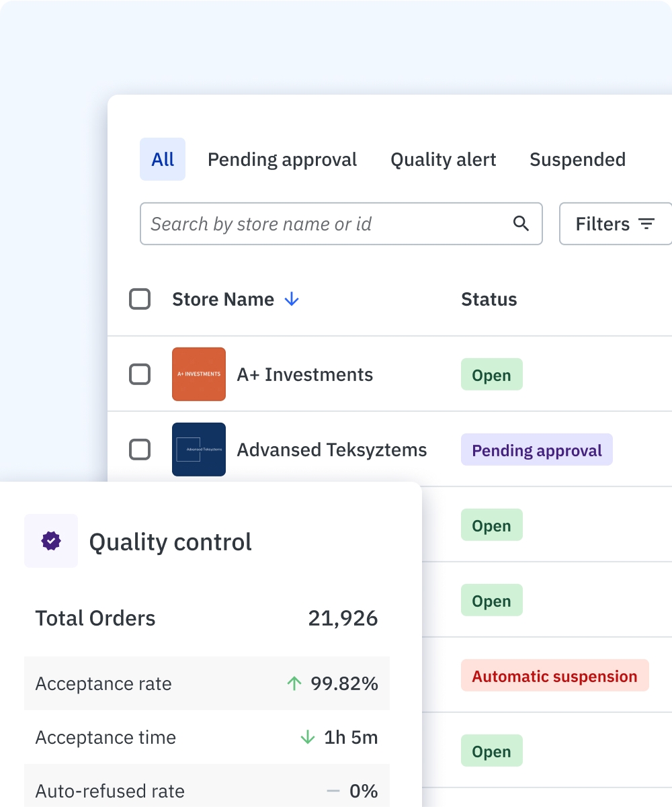Image resolution: width=672 pixels, height=807 pixels.
Task: Sort by the Store Name column header
Action: (223, 300)
